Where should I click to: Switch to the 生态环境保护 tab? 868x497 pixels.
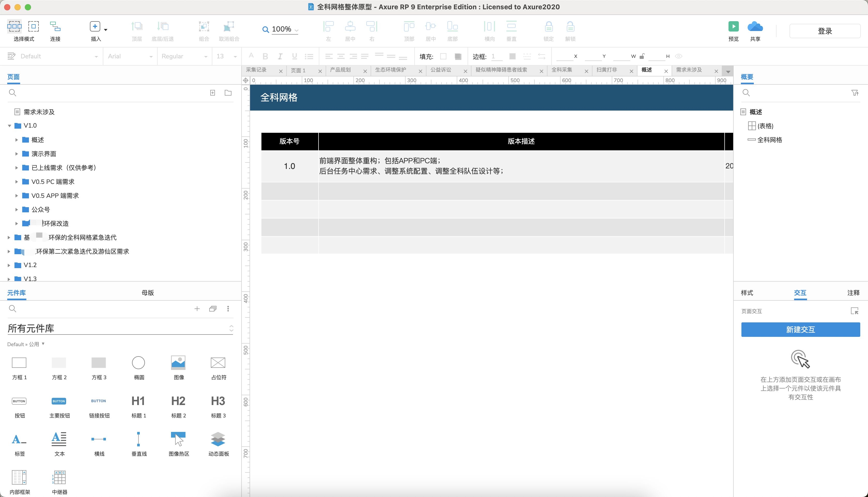click(x=391, y=70)
